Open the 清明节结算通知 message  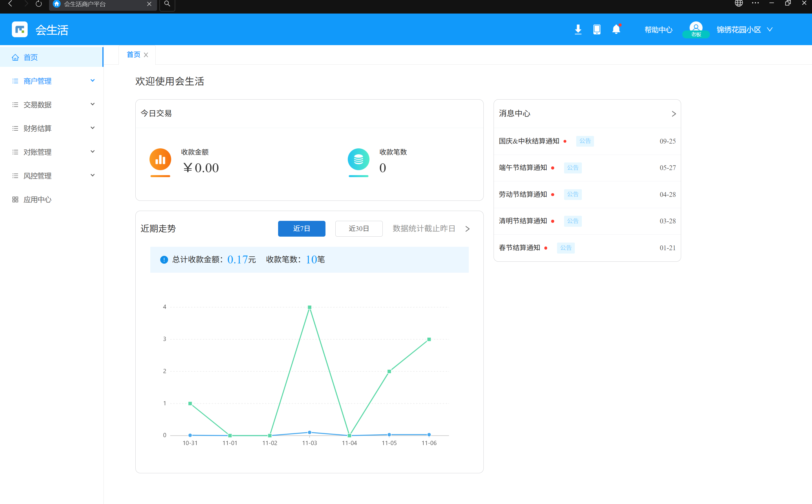[587, 221]
